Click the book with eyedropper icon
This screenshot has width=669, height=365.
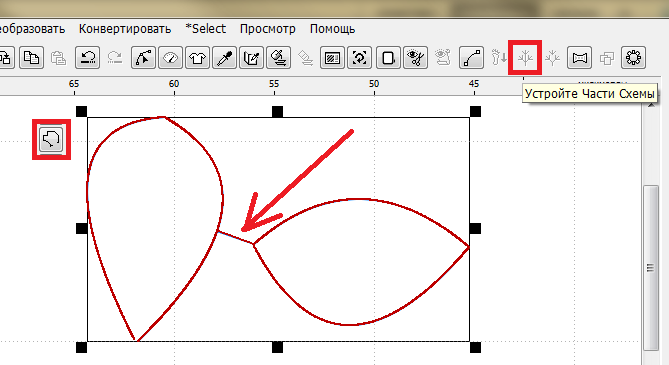[x=251, y=58]
